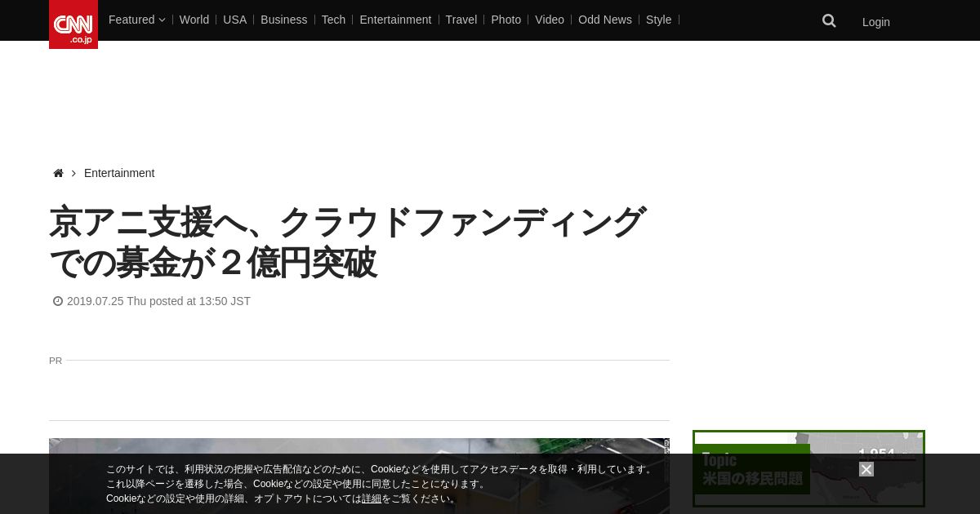Open the Tech section
The width and height of the screenshot is (980, 514).
(x=333, y=20)
